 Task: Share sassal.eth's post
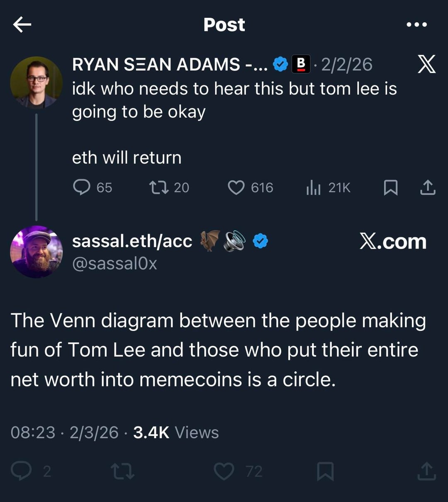click(x=427, y=471)
